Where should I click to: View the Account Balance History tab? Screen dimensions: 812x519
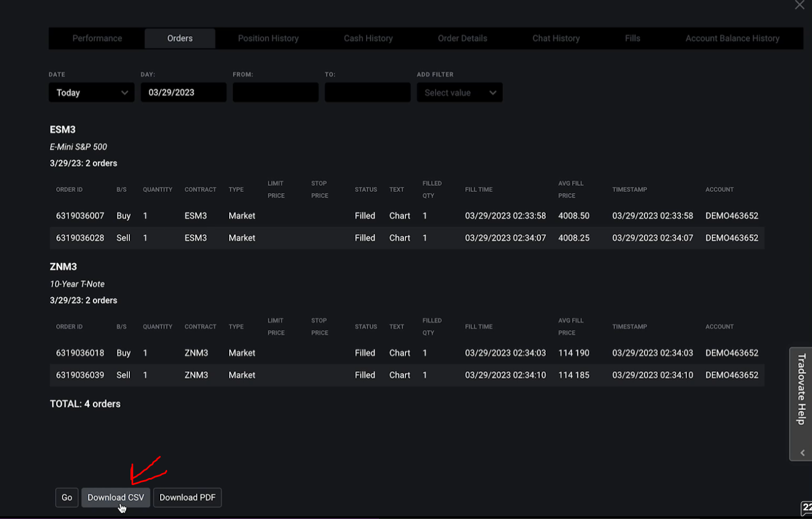pyautogui.click(x=732, y=38)
